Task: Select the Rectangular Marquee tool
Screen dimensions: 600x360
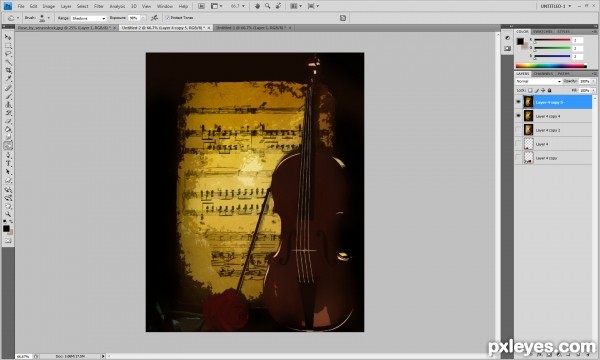Action: pos(8,46)
